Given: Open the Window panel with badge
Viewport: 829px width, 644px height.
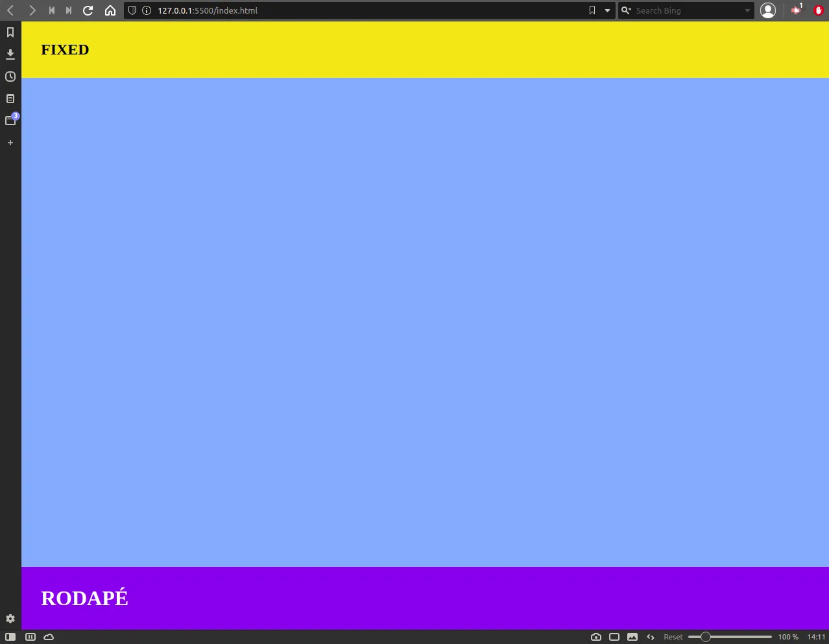Looking at the screenshot, I should 10,121.
